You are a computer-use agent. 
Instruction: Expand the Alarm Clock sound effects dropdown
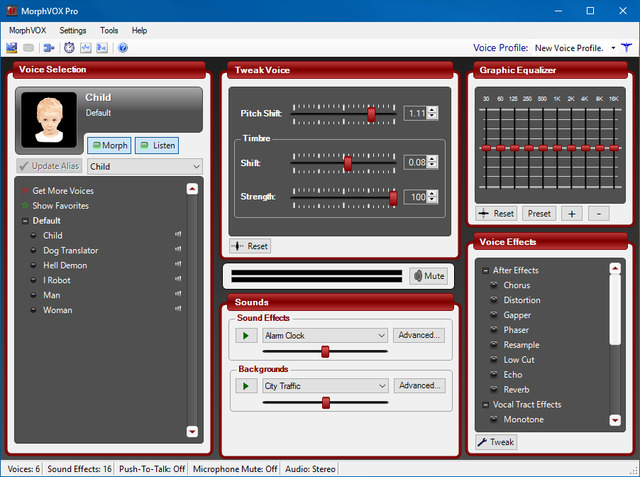click(x=380, y=336)
